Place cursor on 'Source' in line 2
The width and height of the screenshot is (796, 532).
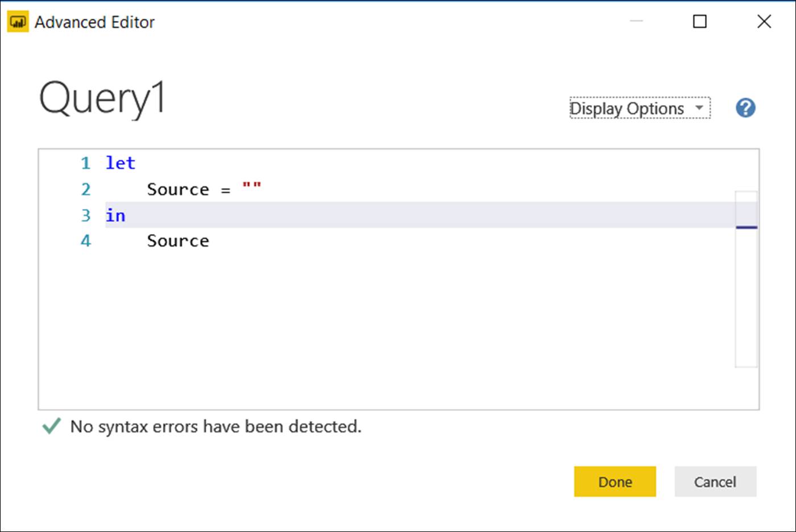click(x=177, y=189)
